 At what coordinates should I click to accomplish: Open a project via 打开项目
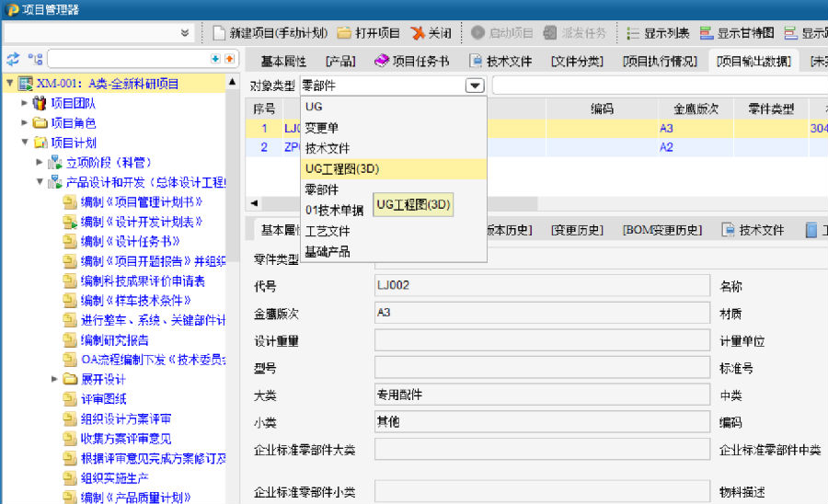pyautogui.click(x=368, y=32)
